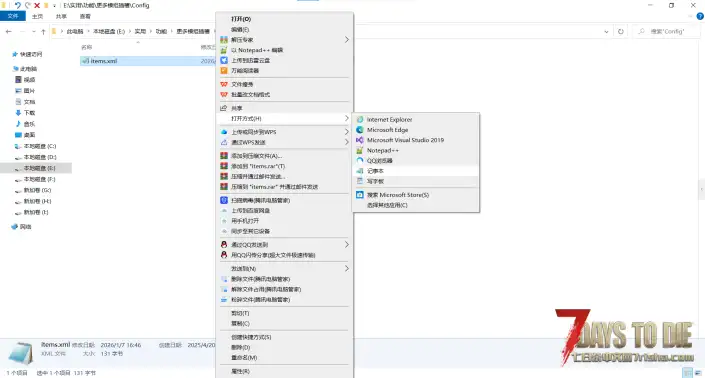This screenshot has width=705, height=378.
Task: Click the refresh icon beside the address bar
Action: tap(621, 31)
